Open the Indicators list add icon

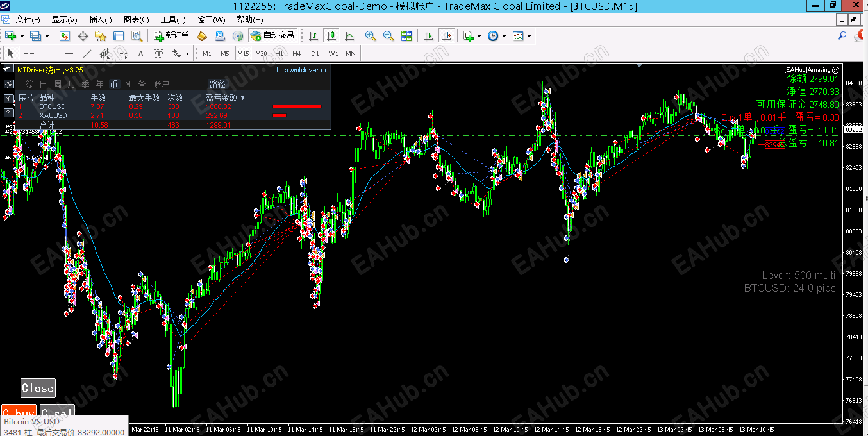469,36
